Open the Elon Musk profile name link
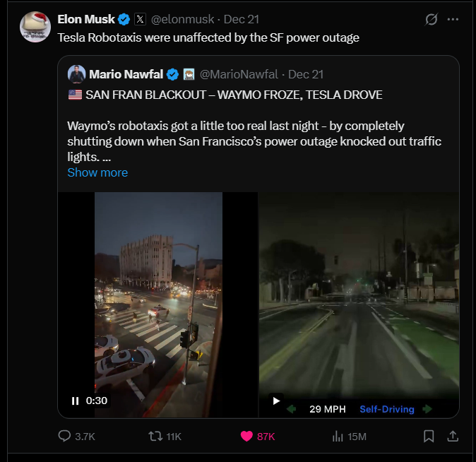476x462 pixels. pos(86,19)
